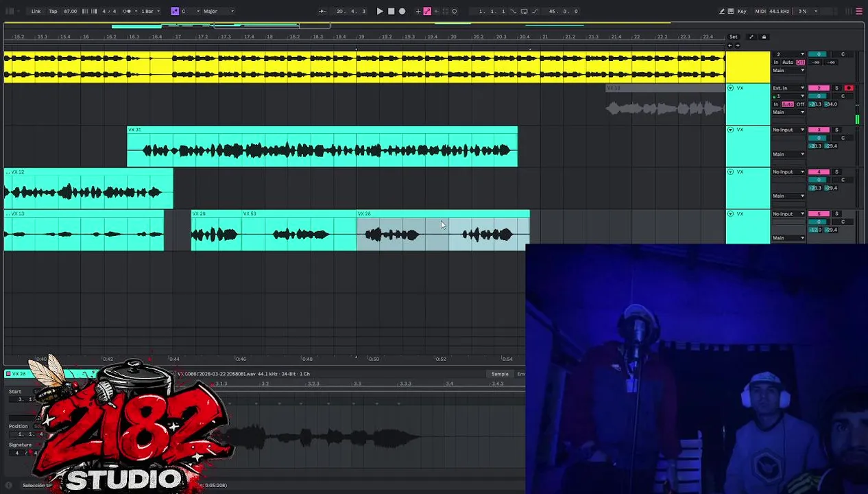868x494 pixels.
Task: Fold the VX track numbered 5
Action: [x=730, y=213]
